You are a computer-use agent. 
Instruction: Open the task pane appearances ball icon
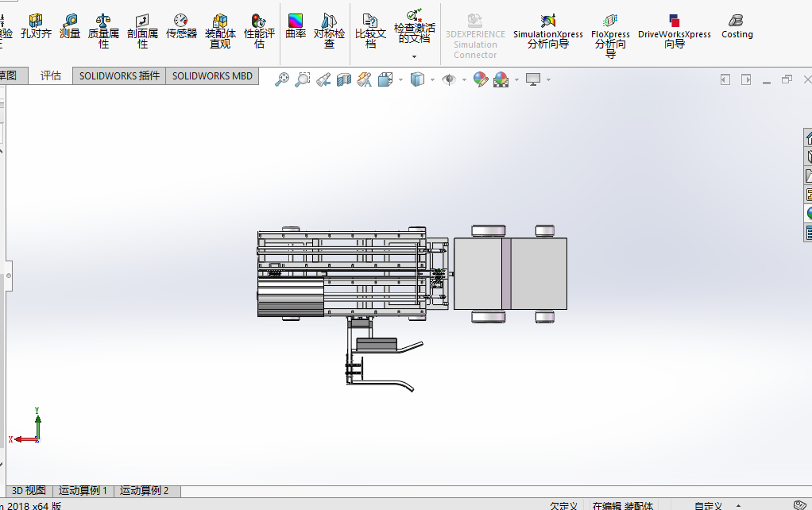pos(808,214)
